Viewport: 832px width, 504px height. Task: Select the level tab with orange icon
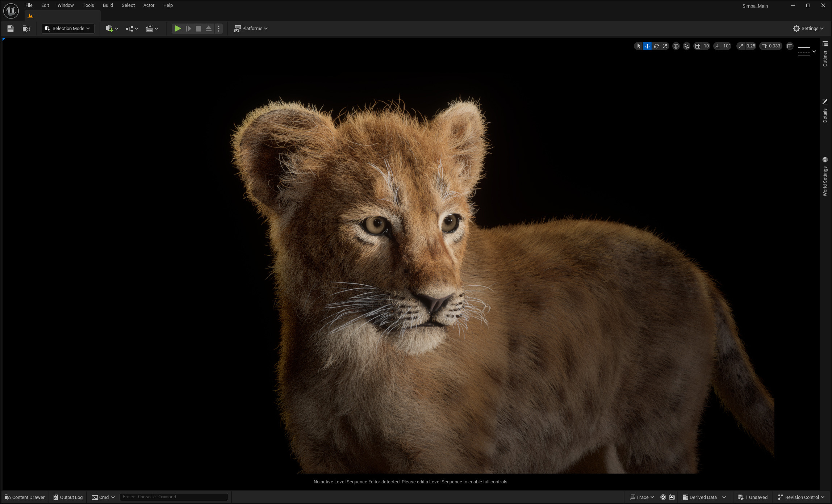tap(62, 16)
